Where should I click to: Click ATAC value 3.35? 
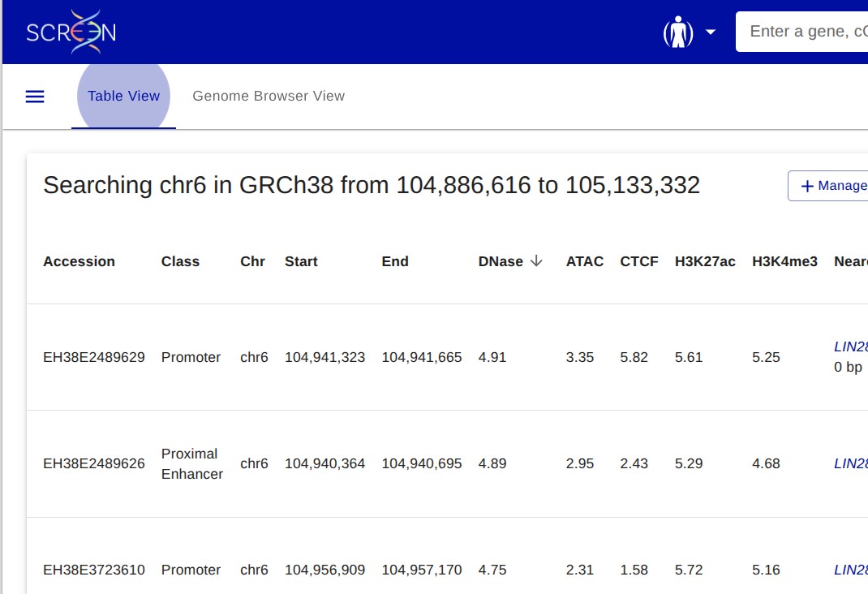tap(579, 357)
